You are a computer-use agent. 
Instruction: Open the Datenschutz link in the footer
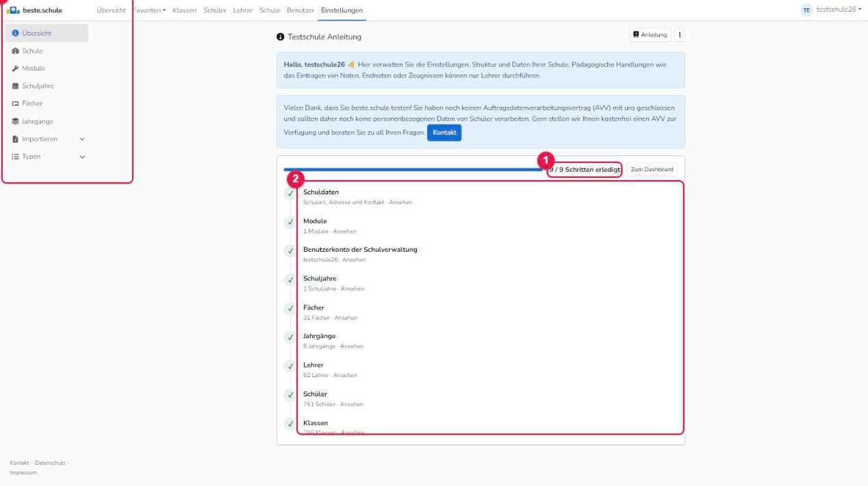pos(50,463)
